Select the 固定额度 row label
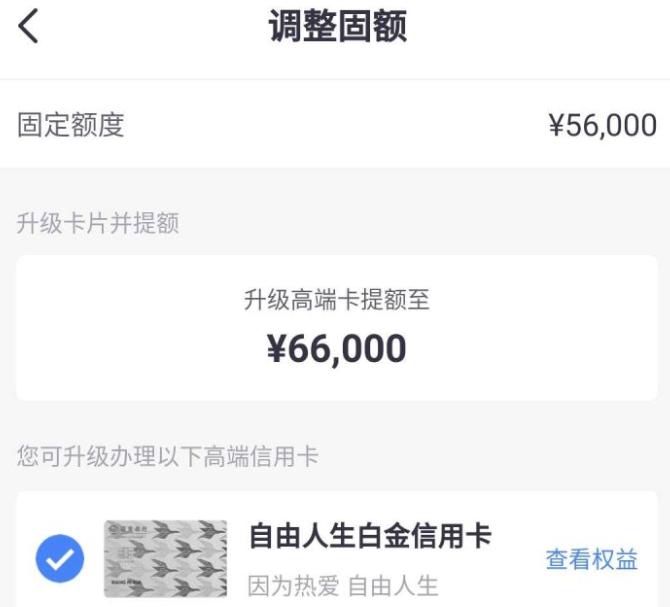The height and width of the screenshot is (607, 670). (x=71, y=125)
